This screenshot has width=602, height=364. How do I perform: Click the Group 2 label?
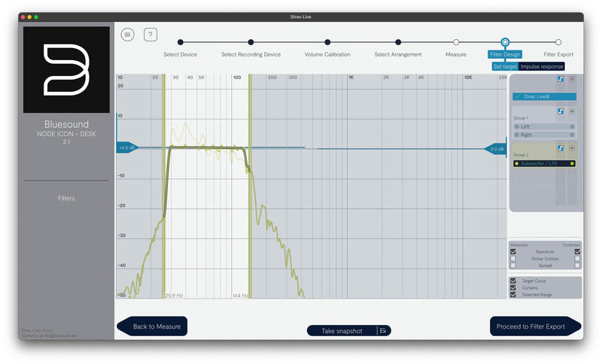tap(521, 155)
